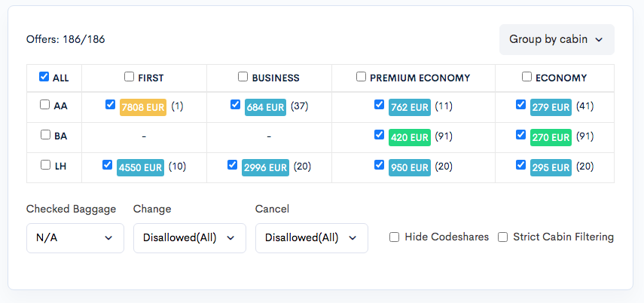Enable Hide Codeshares option
The height and width of the screenshot is (303, 644).
coord(394,237)
